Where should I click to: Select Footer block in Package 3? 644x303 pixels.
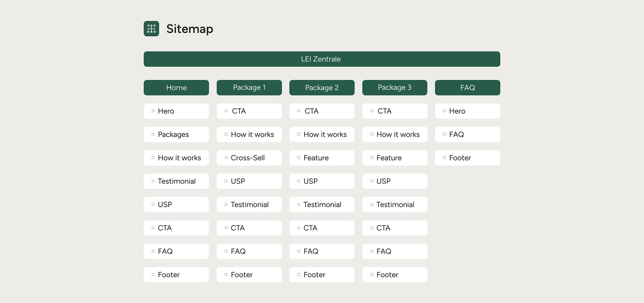tap(395, 275)
